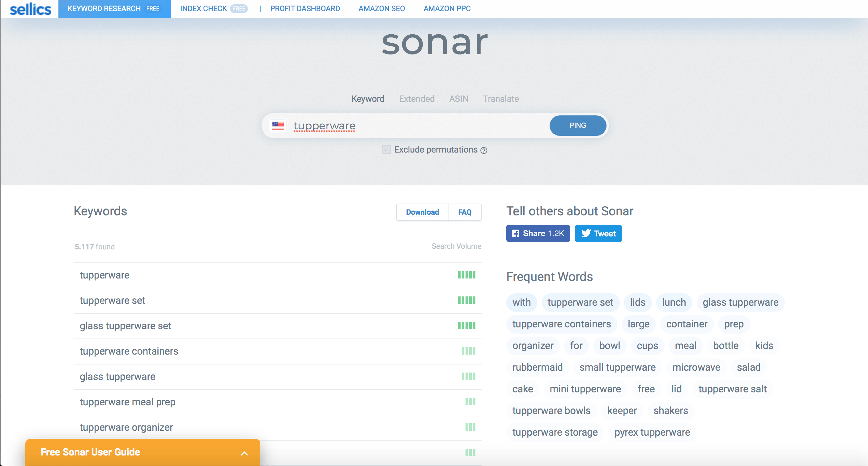Click the search volume bars for tupperware meal prep
Viewport: 868px width, 466px height.
click(470, 402)
